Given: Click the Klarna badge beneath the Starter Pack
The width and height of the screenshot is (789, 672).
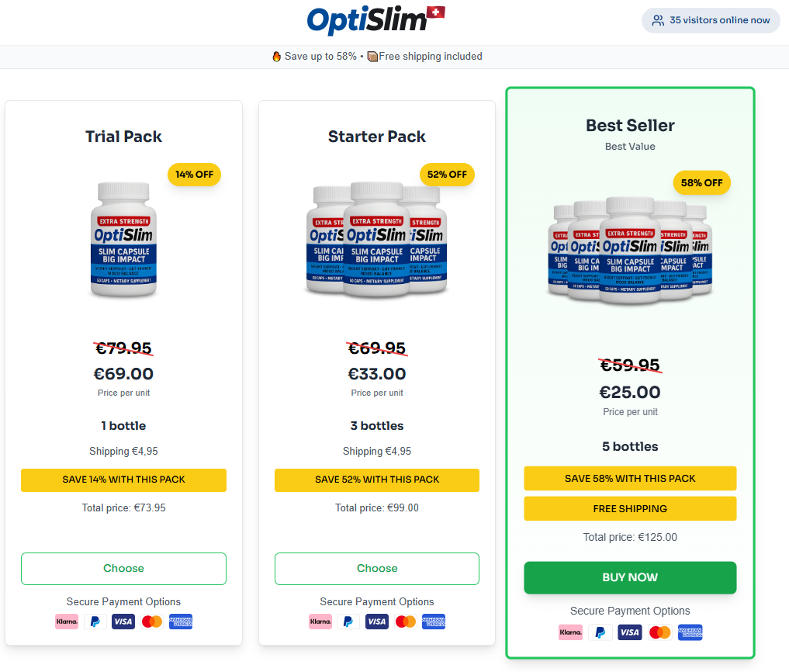Looking at the screenshot, I should pyautogui.click(x=320, y=621).
